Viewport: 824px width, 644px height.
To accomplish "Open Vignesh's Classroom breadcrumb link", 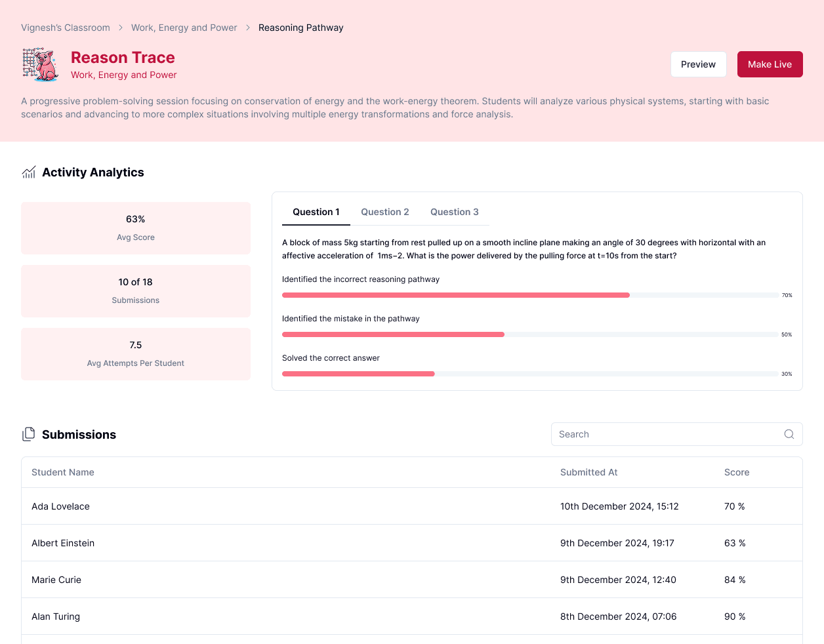I will [66, 28].
